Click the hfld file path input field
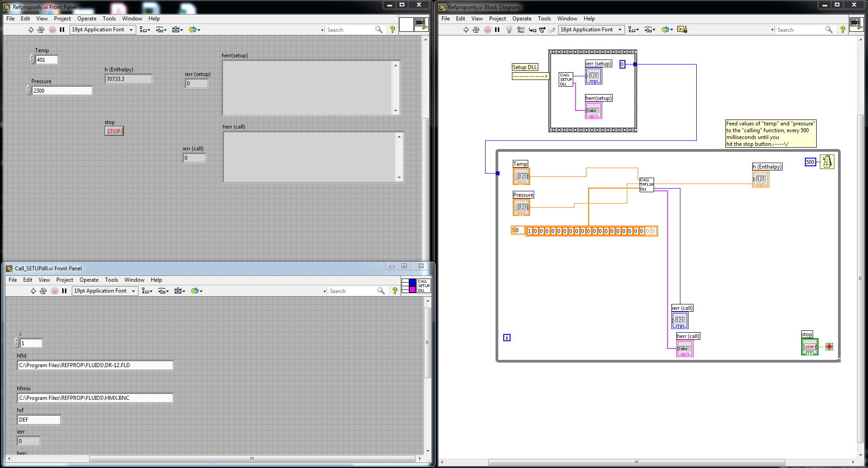This screenshot has height=468, width=868. 95,365
